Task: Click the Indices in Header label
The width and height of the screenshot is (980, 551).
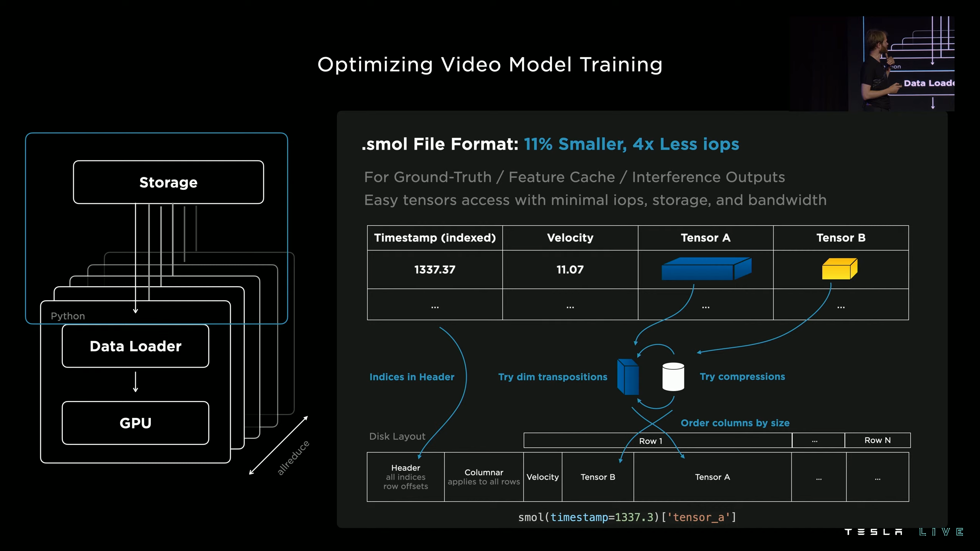Action: click(412, 377)
